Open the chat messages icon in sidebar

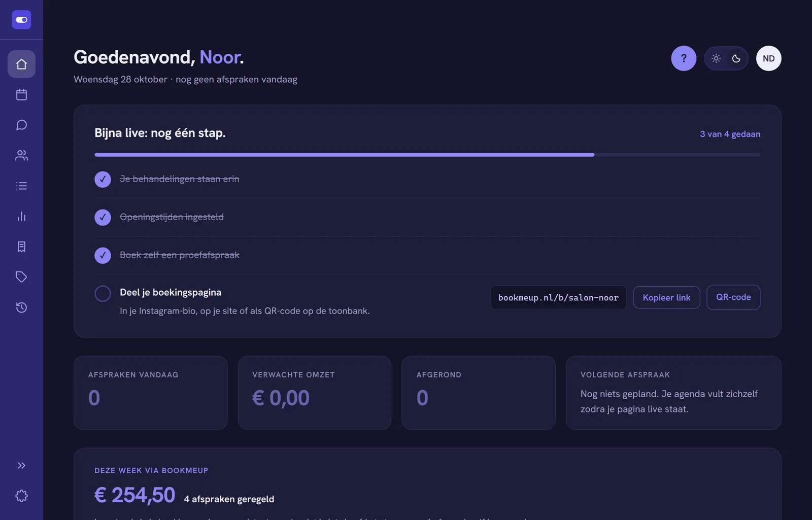(21, 125)
